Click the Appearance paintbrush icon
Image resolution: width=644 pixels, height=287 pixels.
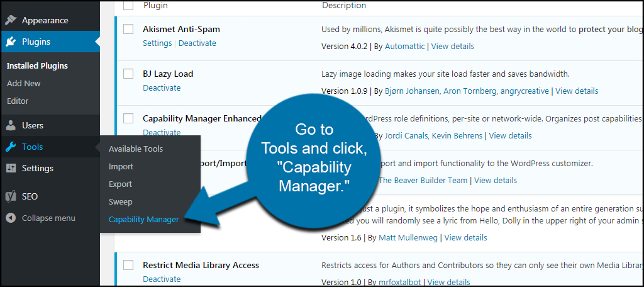tap(11, 20)
